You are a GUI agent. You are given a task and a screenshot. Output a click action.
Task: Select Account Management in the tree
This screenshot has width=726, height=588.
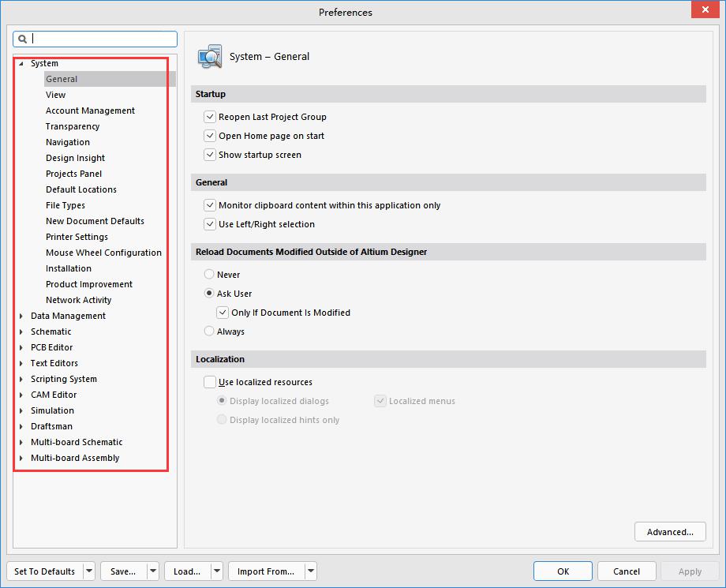click(x=90, y=110)
